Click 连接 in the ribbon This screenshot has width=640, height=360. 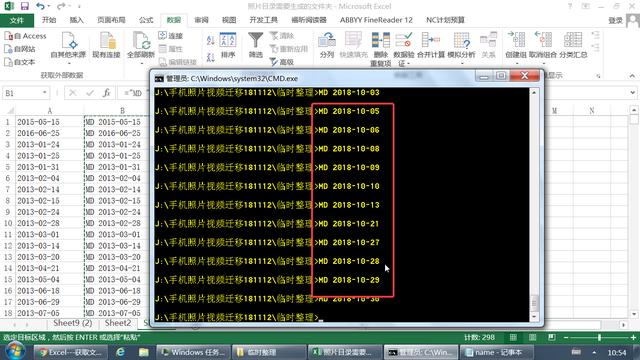click(x=171, y=36)
